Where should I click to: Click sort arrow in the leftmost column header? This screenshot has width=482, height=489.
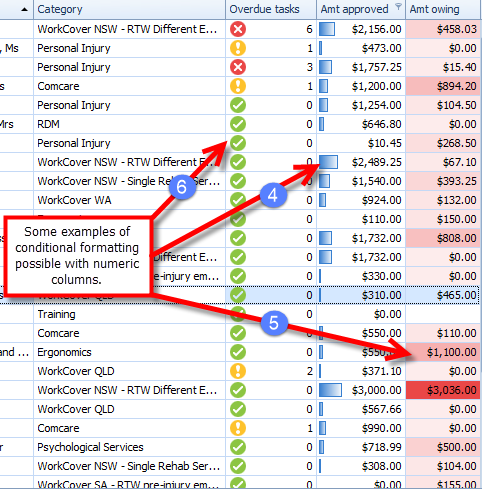(24, 9)
